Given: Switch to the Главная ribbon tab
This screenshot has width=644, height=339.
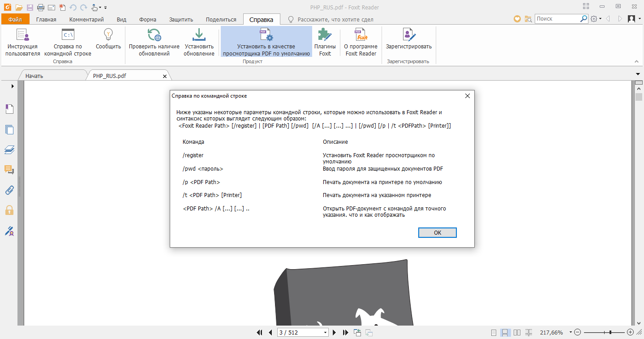Looking at the screenshot, I should (x=46, y=19).
